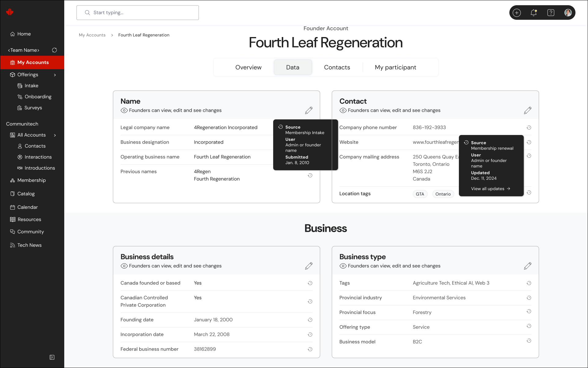Toggle the visibility eye in Contact card
This screenshot has height=368, width=588.
point(343,110)
